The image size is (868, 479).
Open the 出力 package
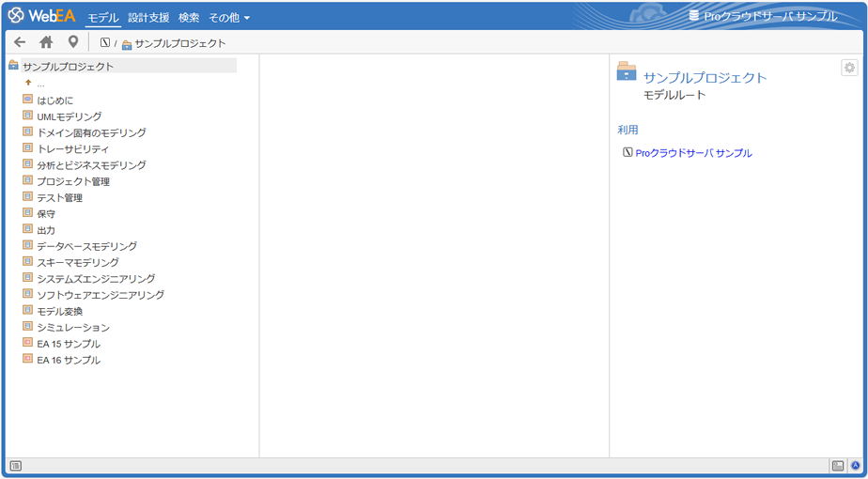pos(46,230)
